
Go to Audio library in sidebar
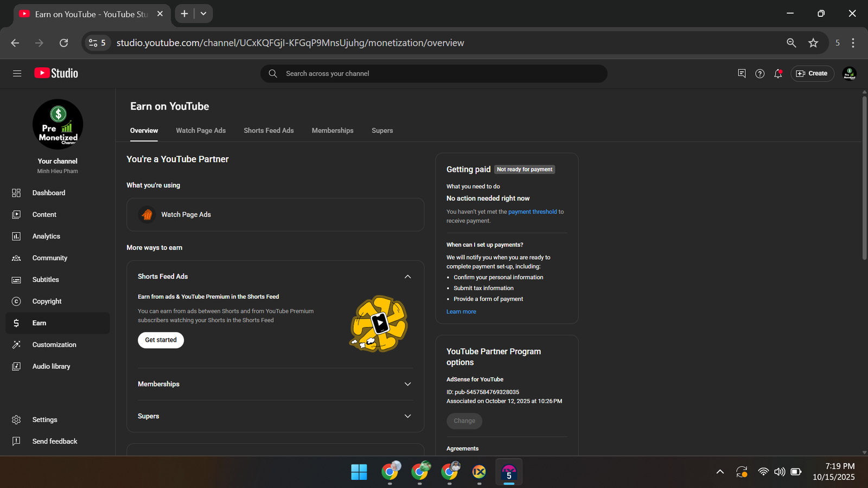point(51,367)
